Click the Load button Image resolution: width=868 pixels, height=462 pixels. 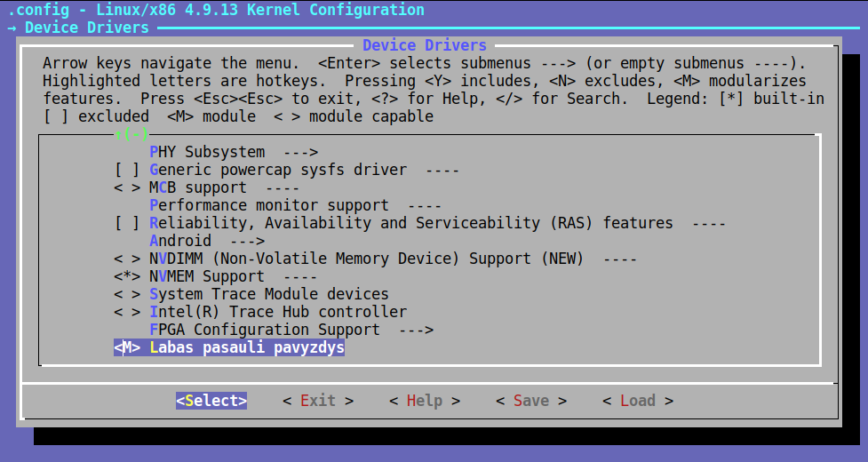[x=638, y=401]
